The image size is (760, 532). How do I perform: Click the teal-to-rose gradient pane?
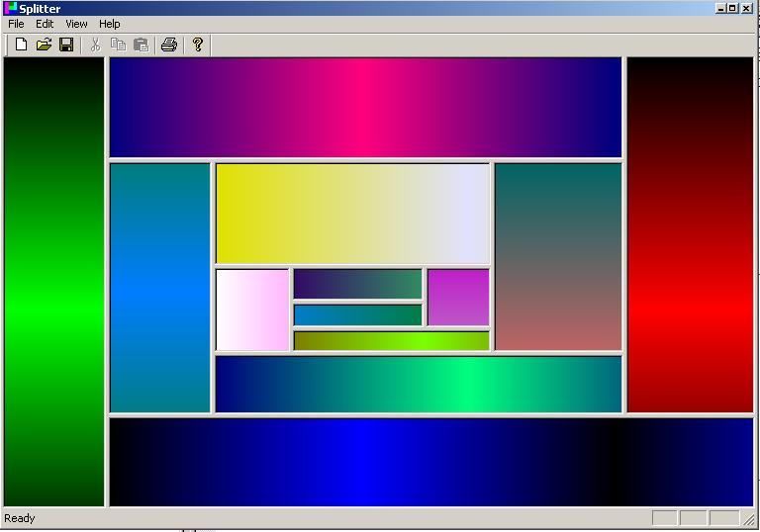[x=558, y=257]
